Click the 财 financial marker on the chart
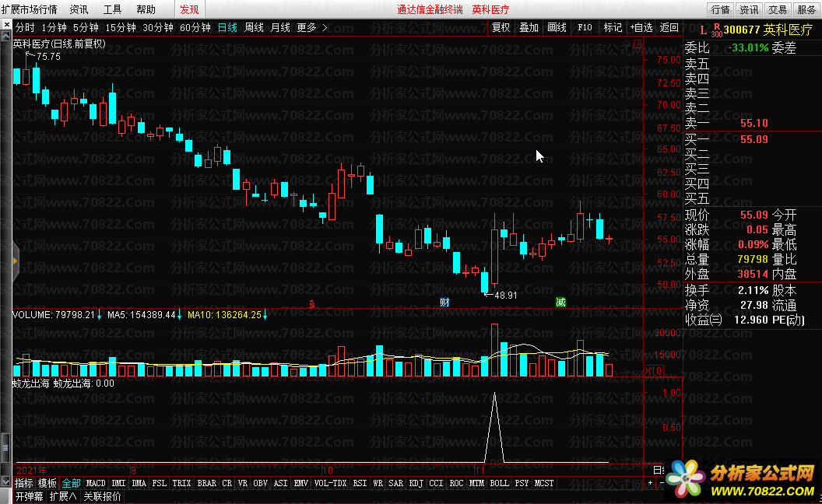This screenshot has height=504, width=822. tap(444, 303)
